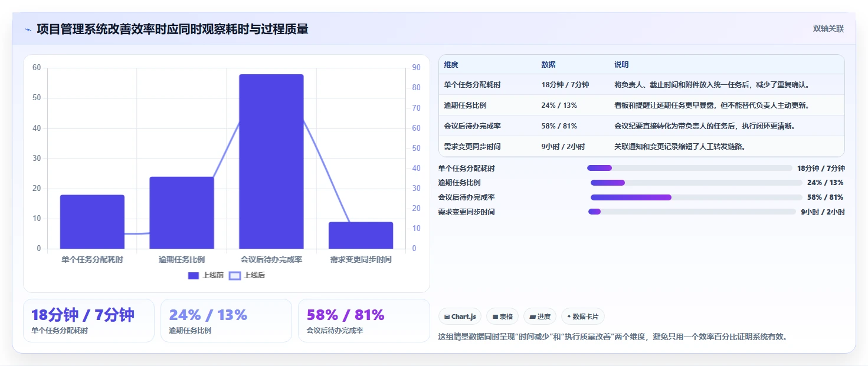Click table cell 18分钟 / 7分钟
Viewport: 868px width, 366px height.
pos(565,85)
